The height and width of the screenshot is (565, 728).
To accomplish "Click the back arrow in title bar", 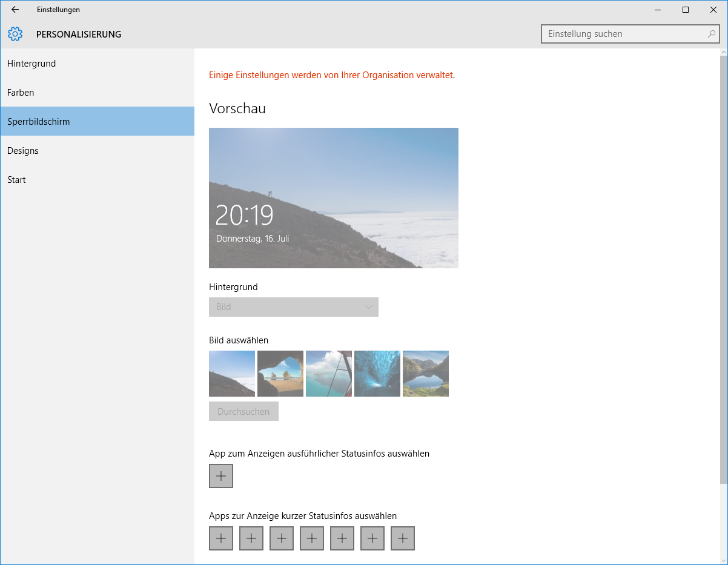I will tap(15, 10).
